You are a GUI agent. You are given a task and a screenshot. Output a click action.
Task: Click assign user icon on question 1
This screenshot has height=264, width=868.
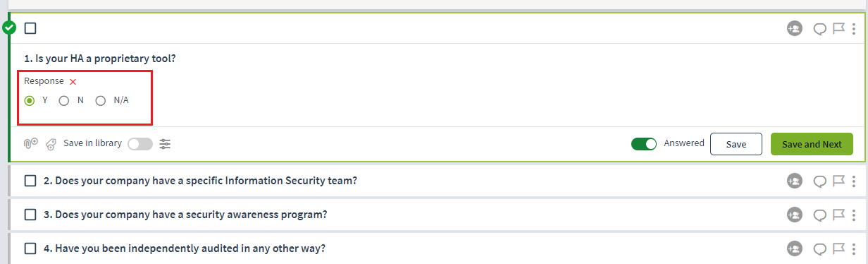(x=795, y=29)
